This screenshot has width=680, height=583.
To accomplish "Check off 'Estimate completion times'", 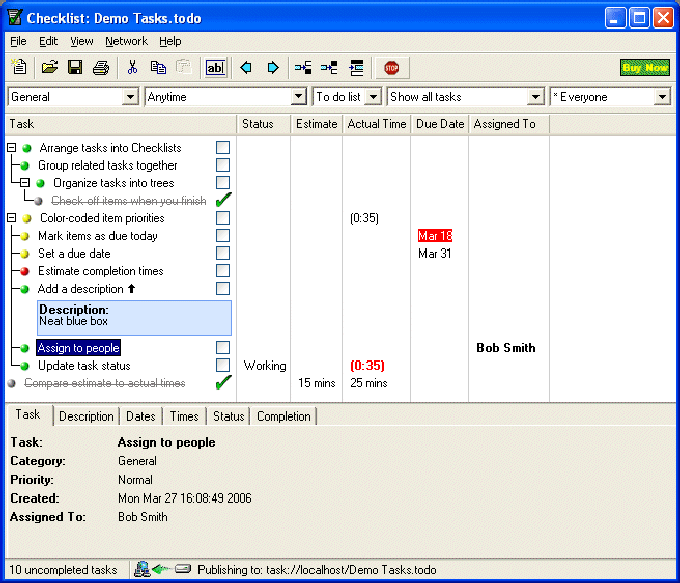I will 223,271.
